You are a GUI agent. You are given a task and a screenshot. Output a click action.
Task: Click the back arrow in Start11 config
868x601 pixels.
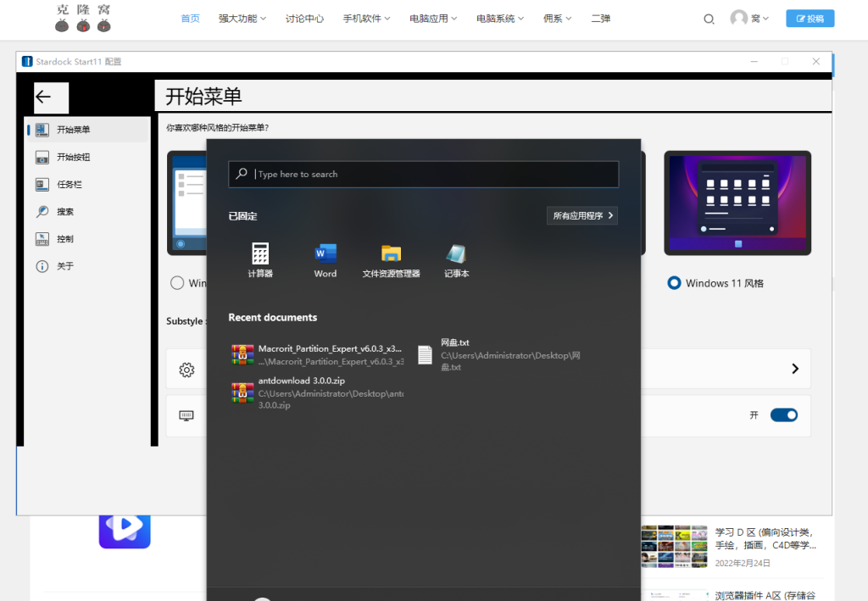tap(51, 97)
